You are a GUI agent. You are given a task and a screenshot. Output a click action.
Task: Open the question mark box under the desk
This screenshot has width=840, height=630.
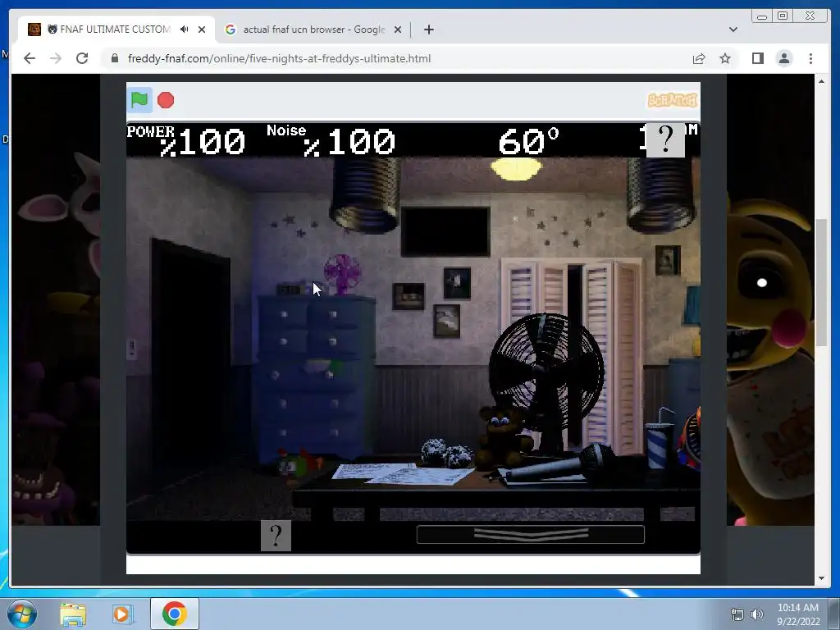point(276,535)
